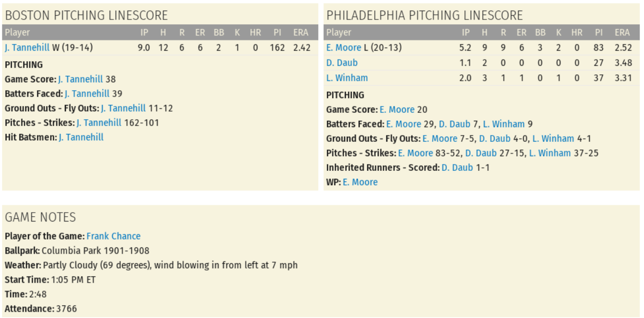
Task: Open Frank Chance Player of the Game link
Action: (x=113, y=236)
